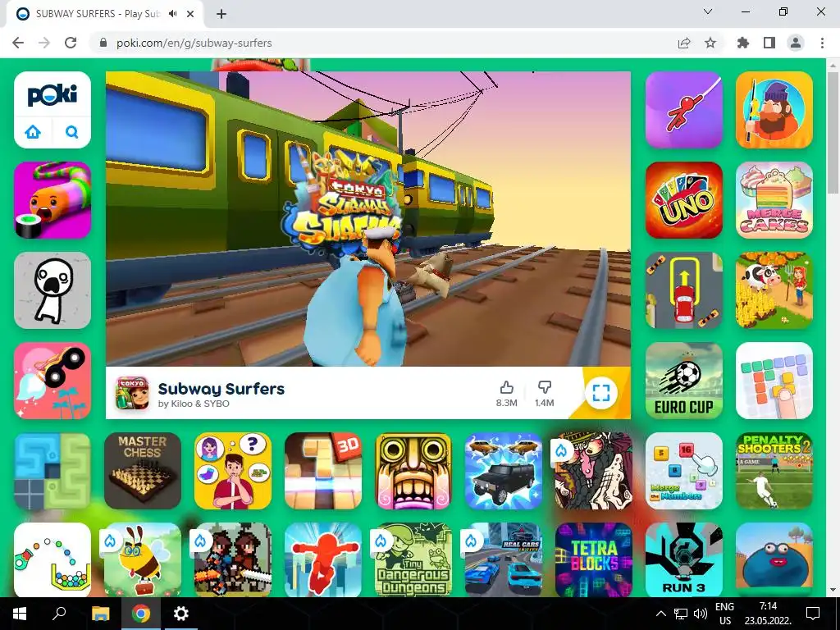Open the black SUV car game
This screenshot has width=840, height=630.
[504, 471]
